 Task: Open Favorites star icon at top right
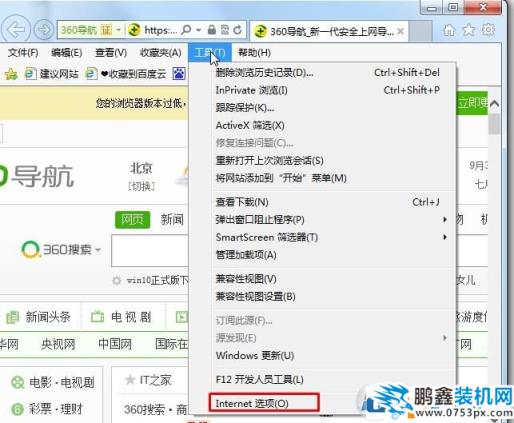point(469,30)
